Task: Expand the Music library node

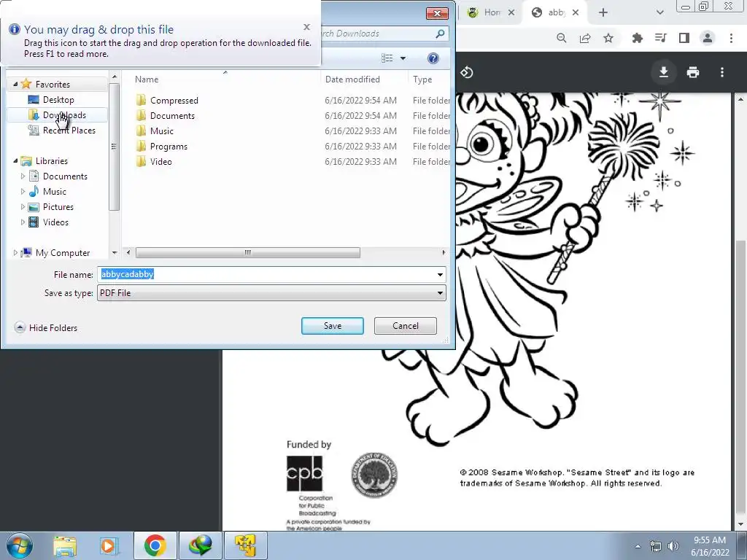Action: (x=23, y=192)
